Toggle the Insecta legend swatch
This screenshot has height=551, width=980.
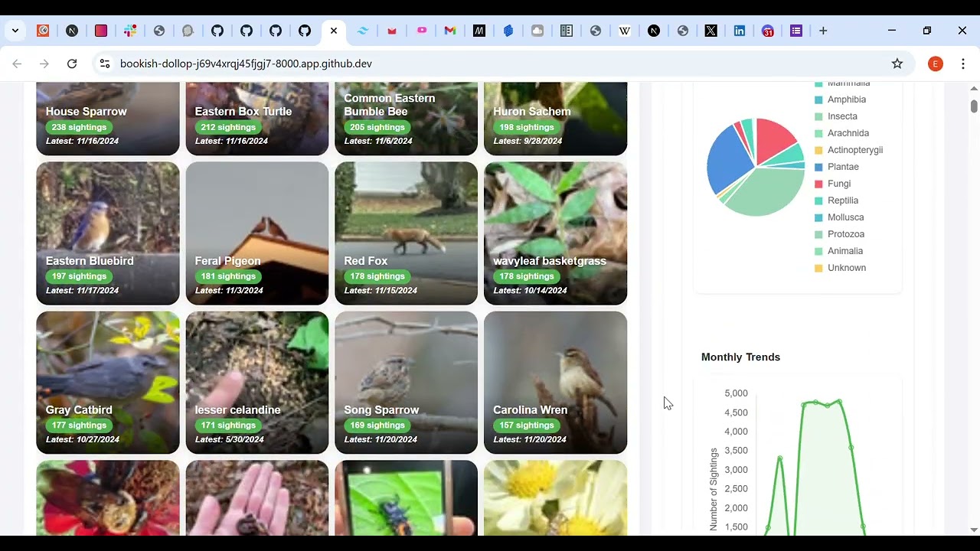pyautogui.click(x=818, y=116)
